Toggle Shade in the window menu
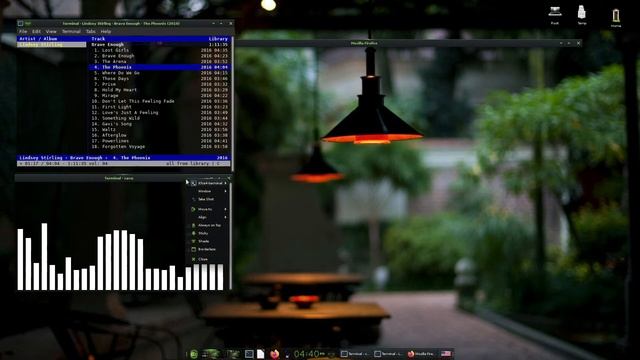Viewport: 640px width, 360px height. (209, 241)
